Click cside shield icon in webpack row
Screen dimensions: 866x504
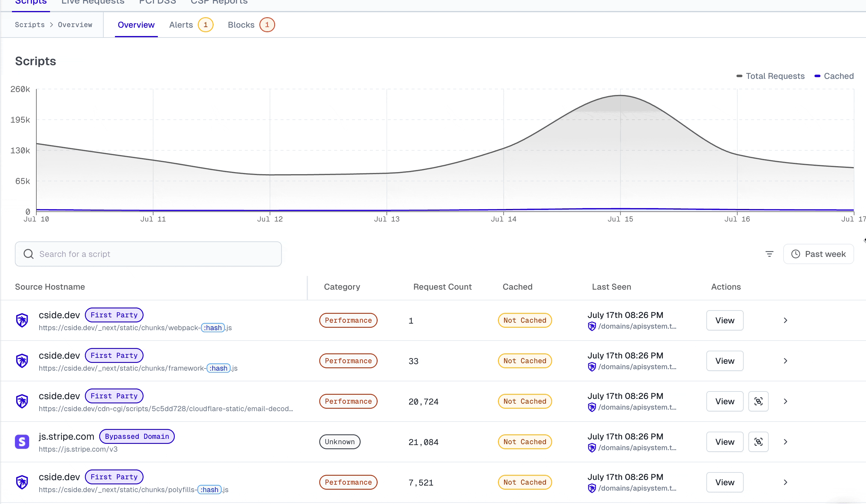pos(22,320)
